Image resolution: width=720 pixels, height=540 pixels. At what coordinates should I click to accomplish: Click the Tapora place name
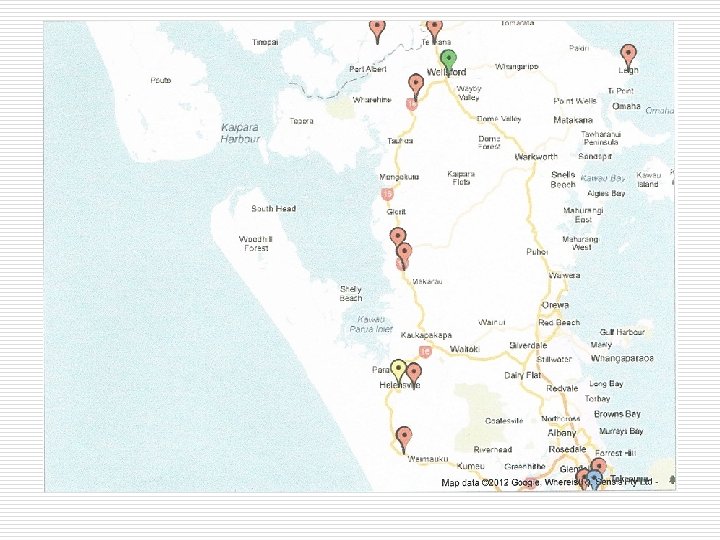[x=301, y=121]
